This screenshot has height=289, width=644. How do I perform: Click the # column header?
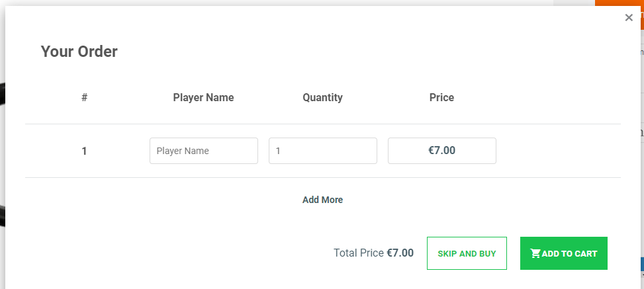point(84,98)
